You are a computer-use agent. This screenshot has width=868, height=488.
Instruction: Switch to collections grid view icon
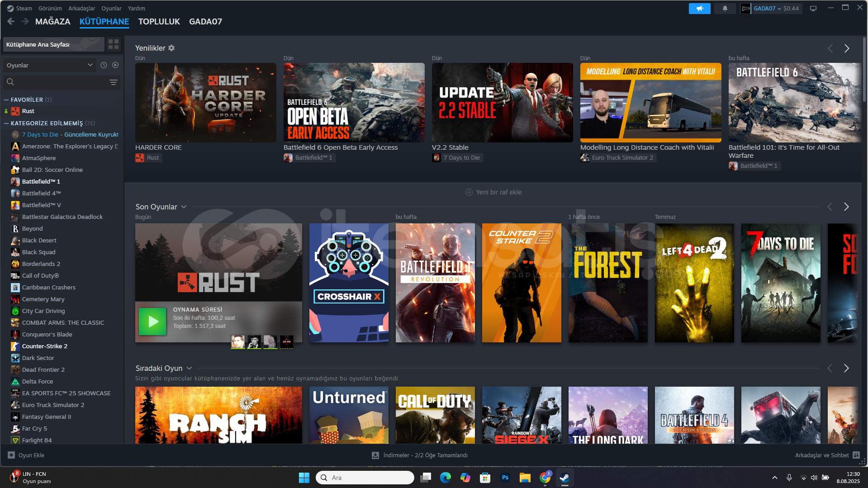(x=114, y=44)
